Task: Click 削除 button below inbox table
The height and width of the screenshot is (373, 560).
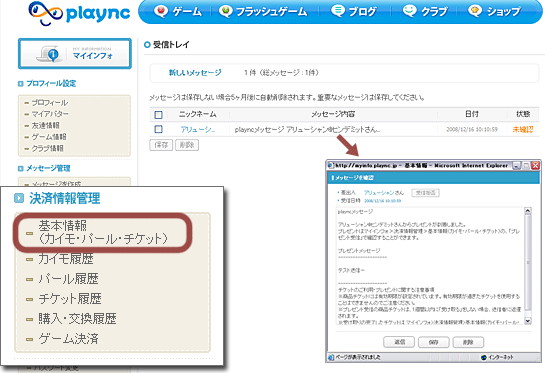Action: (187, 145)
